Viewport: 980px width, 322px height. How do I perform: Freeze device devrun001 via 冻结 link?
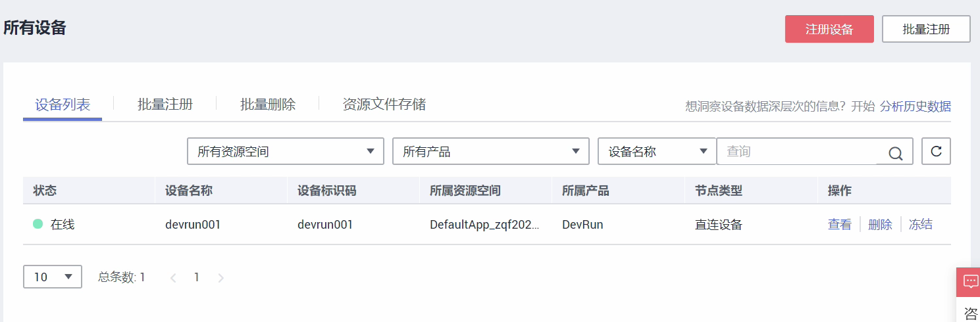coord(920,225)
